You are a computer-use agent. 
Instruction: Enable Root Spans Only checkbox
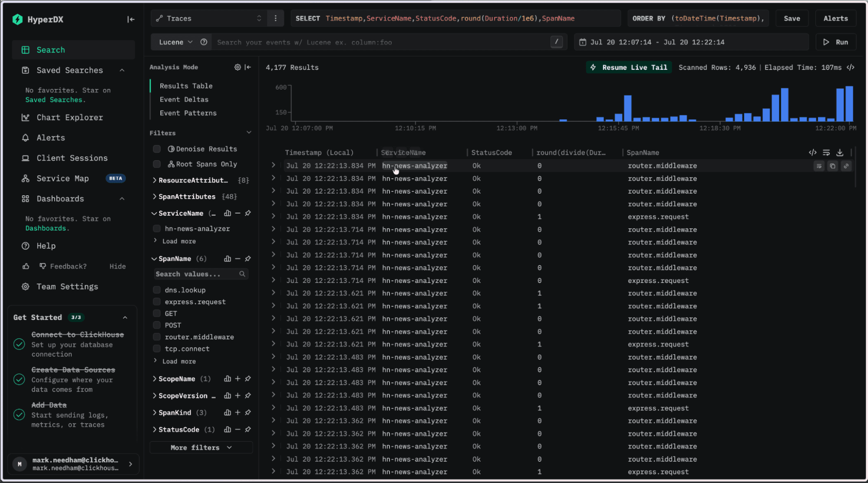157,164
